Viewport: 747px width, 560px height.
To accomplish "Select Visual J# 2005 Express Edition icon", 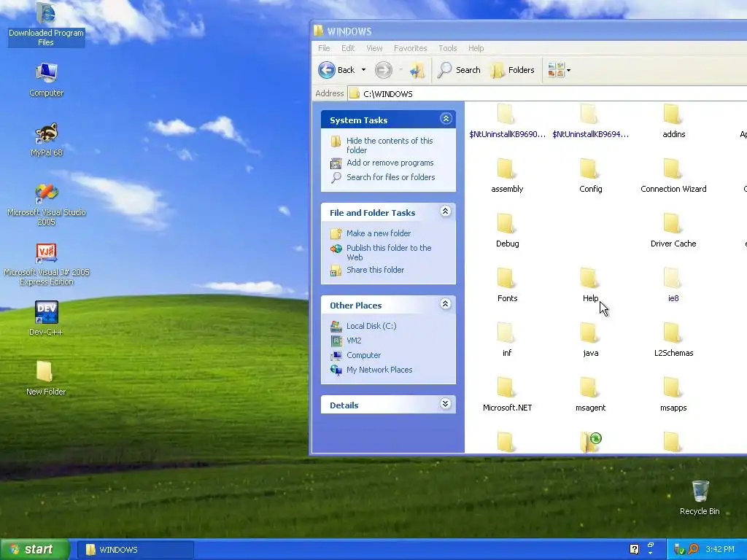I will (x=46, y=265).
